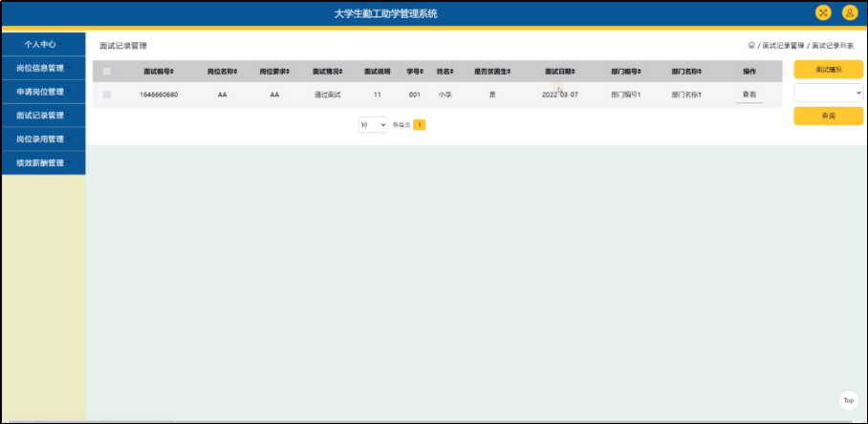
Task: Open the 面试情况 filter dropdown
Action: tap(828, 93)
